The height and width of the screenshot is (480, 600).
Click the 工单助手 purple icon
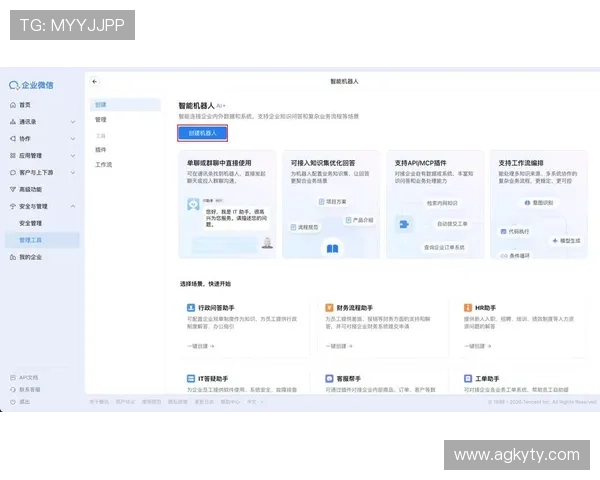[468, 379]
